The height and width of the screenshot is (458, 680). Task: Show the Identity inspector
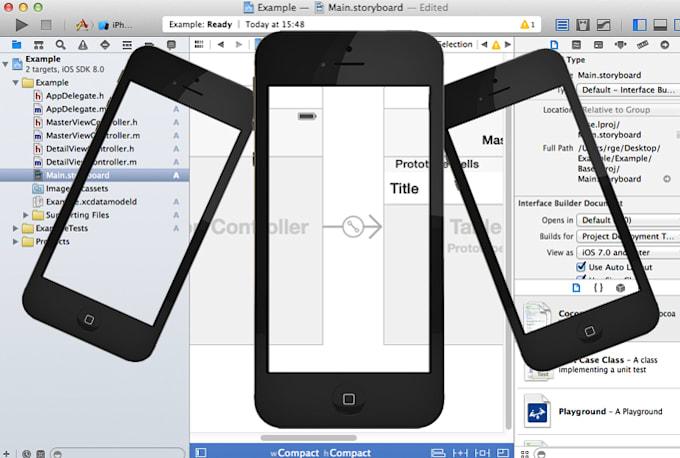598,45
